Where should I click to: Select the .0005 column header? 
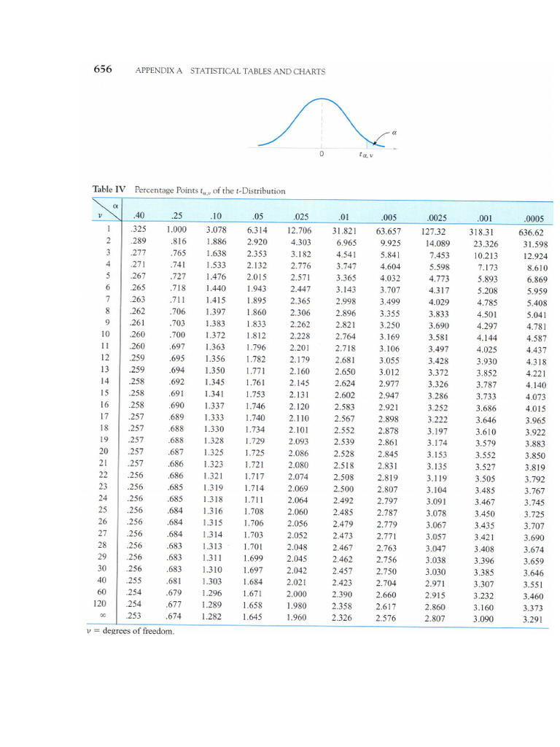(533, 219)
